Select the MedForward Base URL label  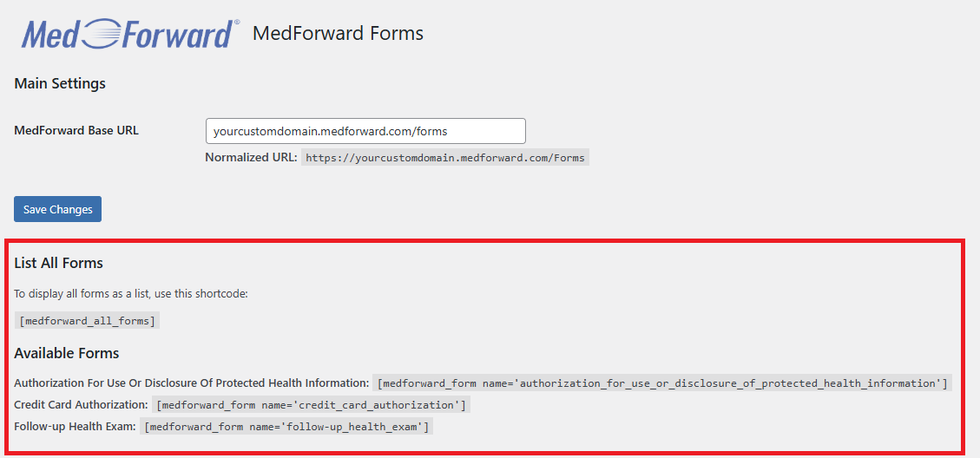76,131
